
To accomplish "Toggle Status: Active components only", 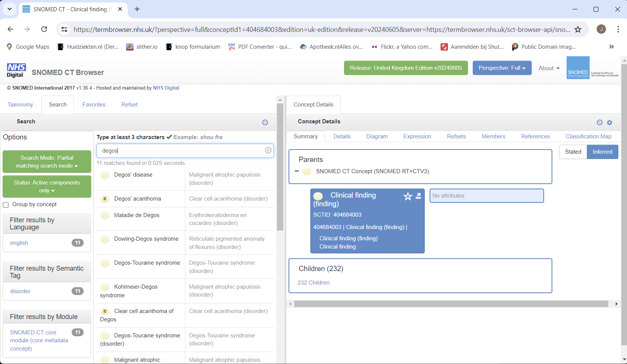I will pyautogui.click(x=47, y=186).
